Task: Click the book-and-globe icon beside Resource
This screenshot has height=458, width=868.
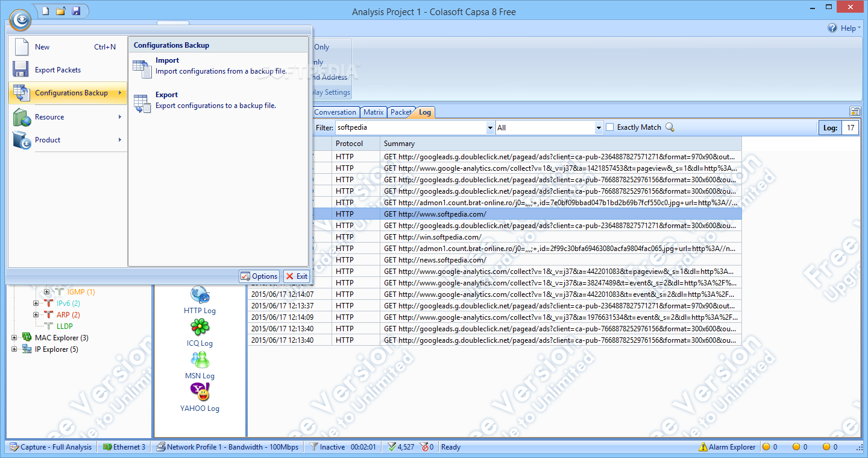Action: [x=22, y=117]
